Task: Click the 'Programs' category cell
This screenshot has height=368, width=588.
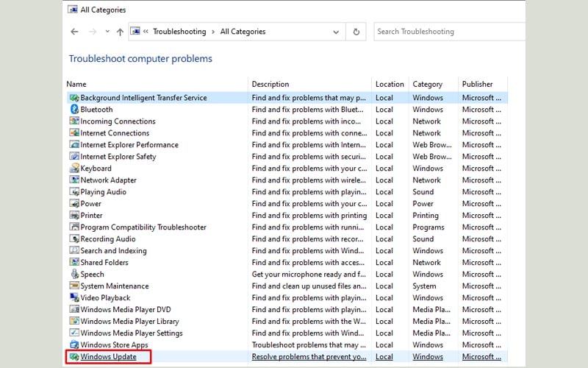Action: tap(429, 227)
